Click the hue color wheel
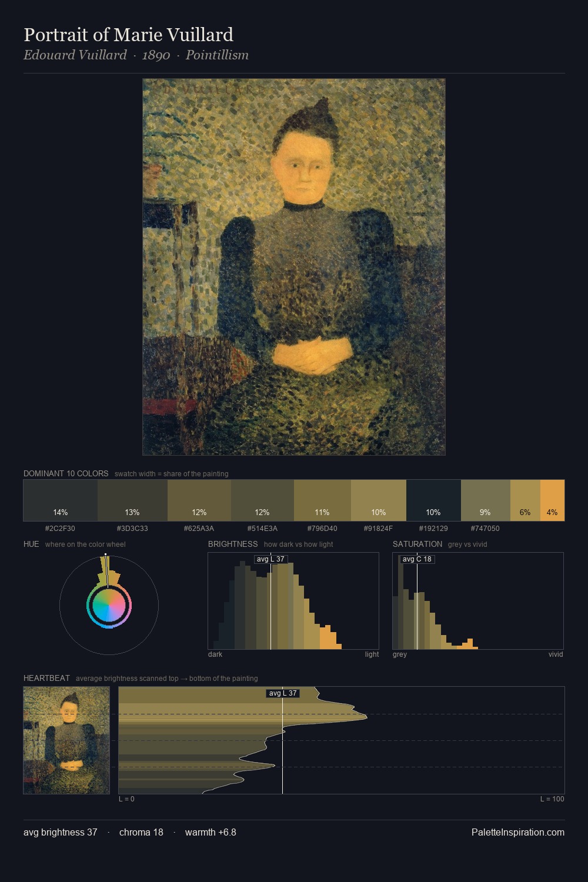This screenshot has width=588, height=882. [109, 605]
